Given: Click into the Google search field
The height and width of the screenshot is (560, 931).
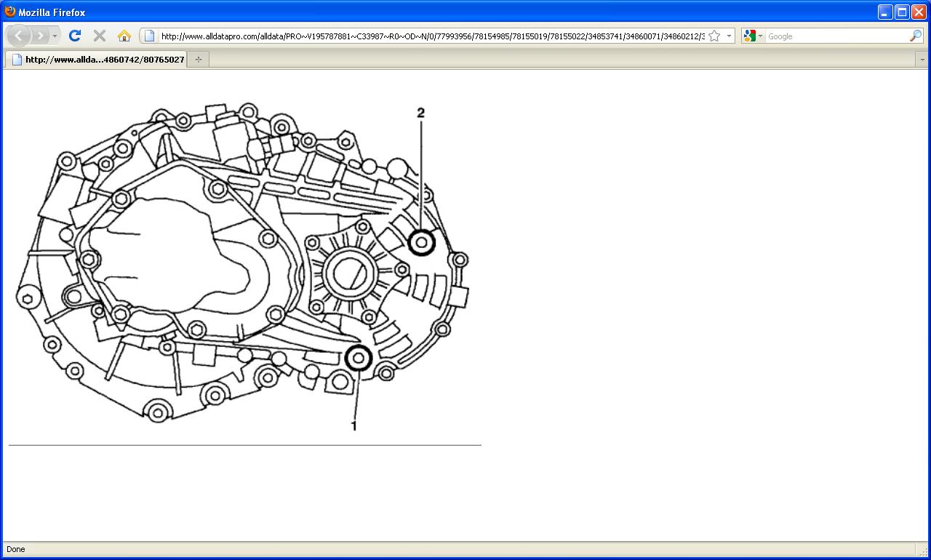Looking at the screenshot, I should point(836,36).
